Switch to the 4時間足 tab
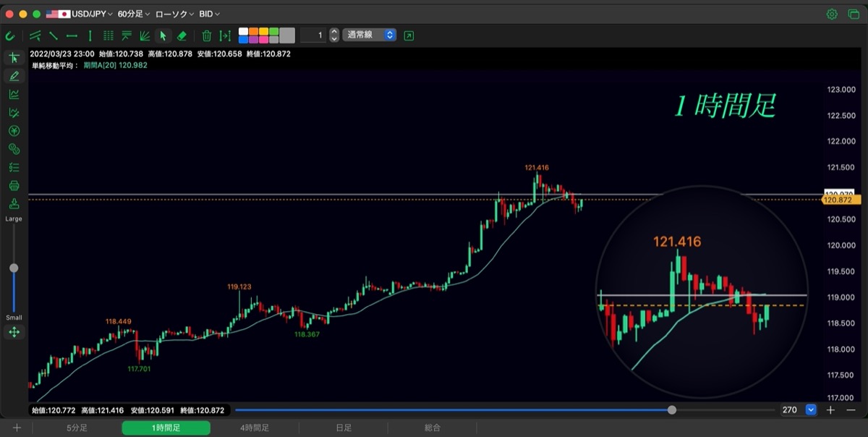This screenshot has width=868, height=437. tap(255, 428)
